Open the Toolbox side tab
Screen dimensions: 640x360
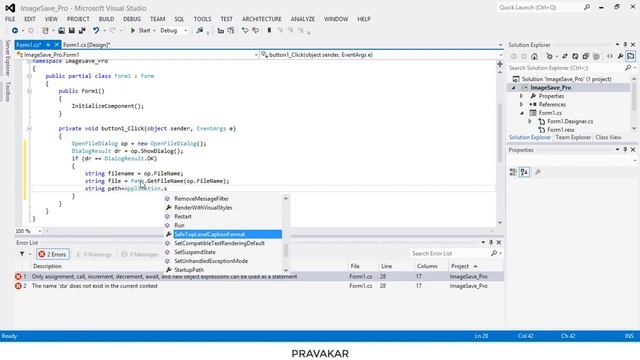click(x=7, y=91)
